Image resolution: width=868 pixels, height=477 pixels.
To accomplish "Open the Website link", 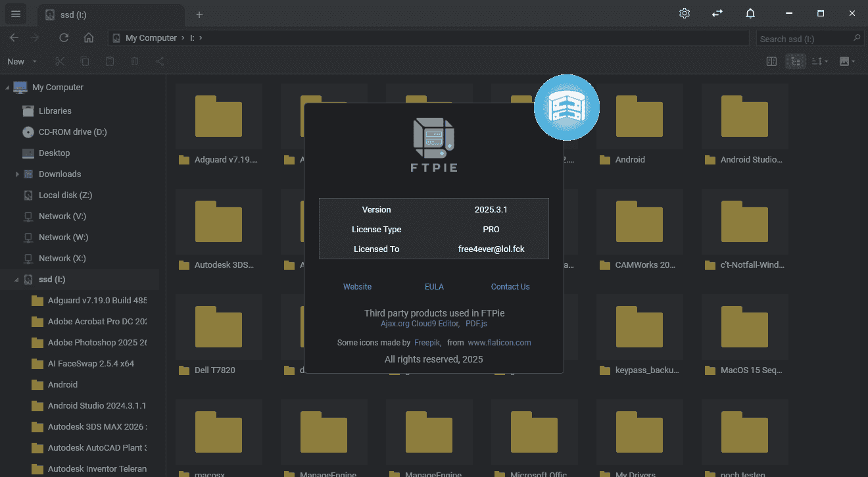I will (x=357, y=287).
